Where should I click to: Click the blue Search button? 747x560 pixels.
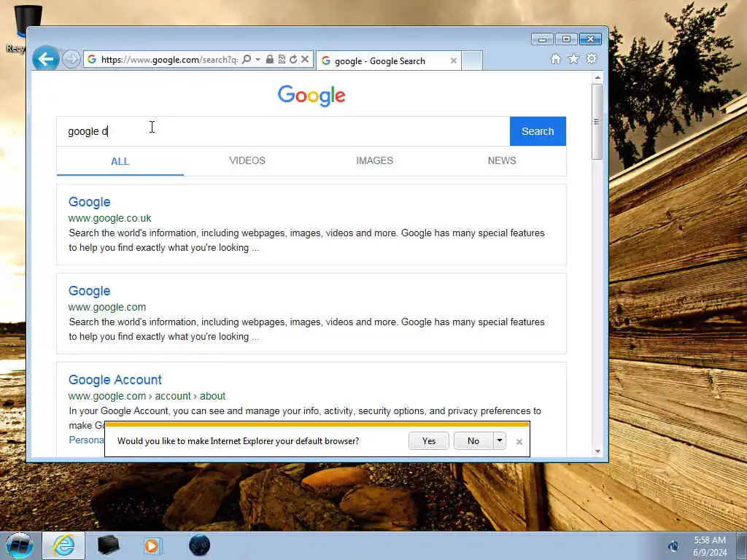(538, 131)
